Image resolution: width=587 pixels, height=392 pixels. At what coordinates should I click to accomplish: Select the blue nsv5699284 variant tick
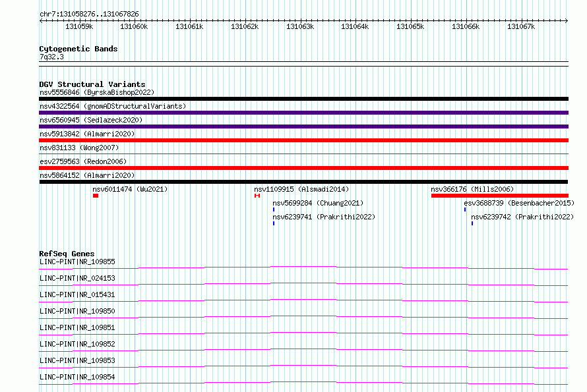pos(274,210)
